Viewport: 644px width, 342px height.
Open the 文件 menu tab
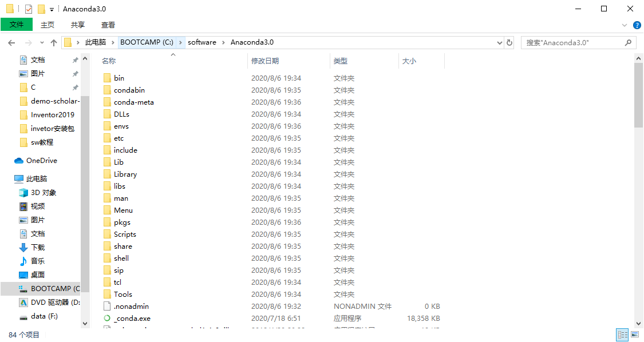17,25
